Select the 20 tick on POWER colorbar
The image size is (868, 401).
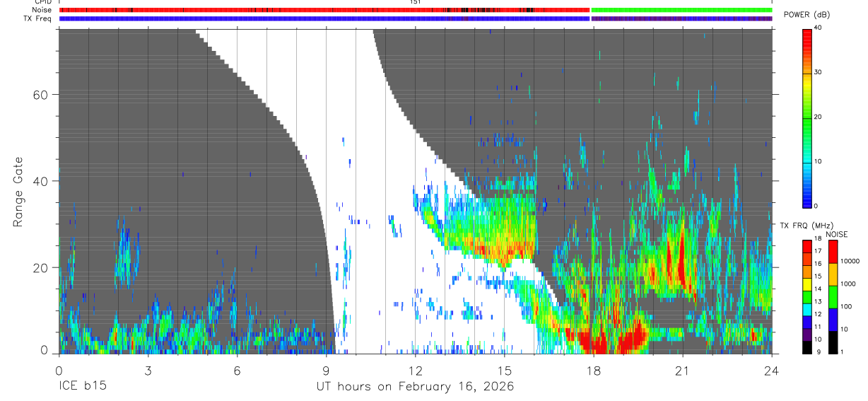tap(818, 117)
